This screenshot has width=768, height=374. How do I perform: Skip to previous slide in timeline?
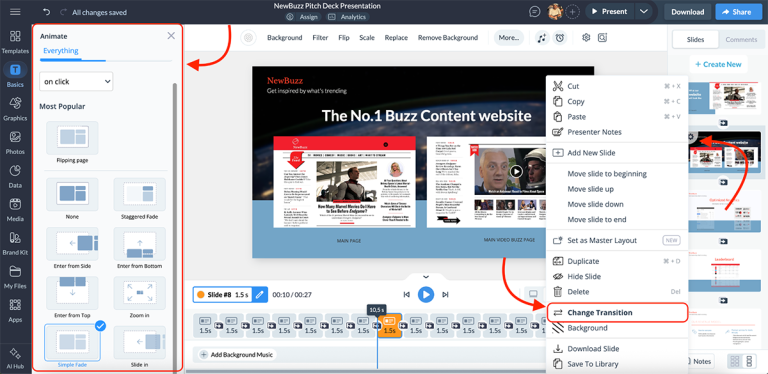tap(407, 295)
